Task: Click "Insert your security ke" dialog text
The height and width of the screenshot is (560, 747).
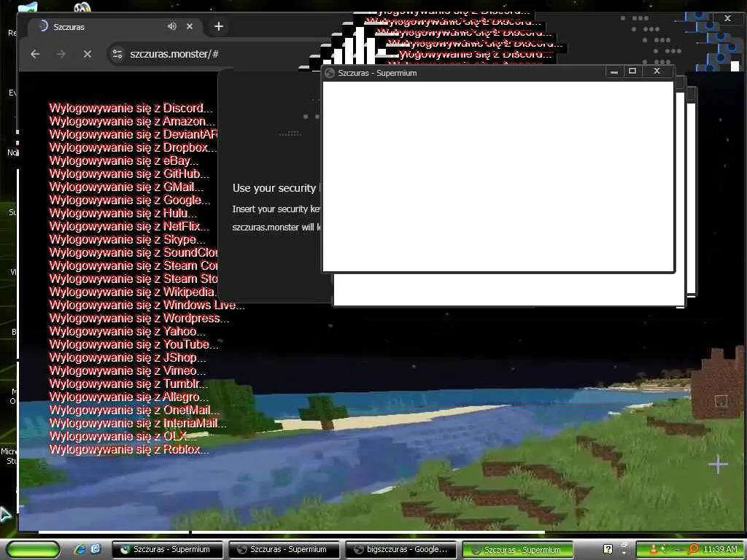Action: pyautogui.click(x=276, y=209)
